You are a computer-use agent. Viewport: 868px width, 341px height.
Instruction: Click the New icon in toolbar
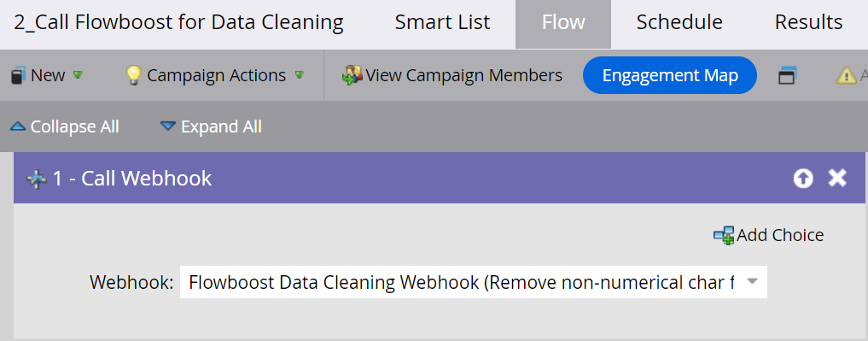[x=18, y=75]
